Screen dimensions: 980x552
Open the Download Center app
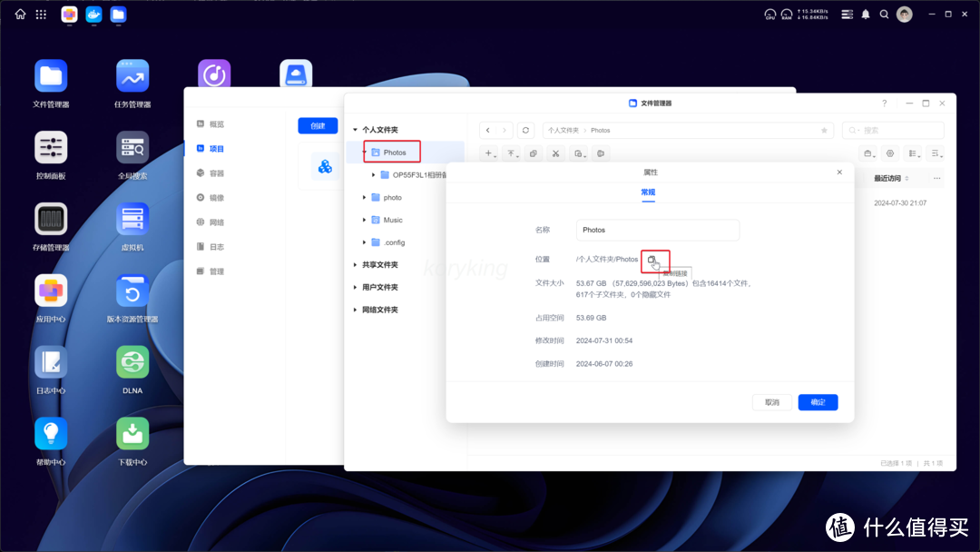(x=132, y=434)
